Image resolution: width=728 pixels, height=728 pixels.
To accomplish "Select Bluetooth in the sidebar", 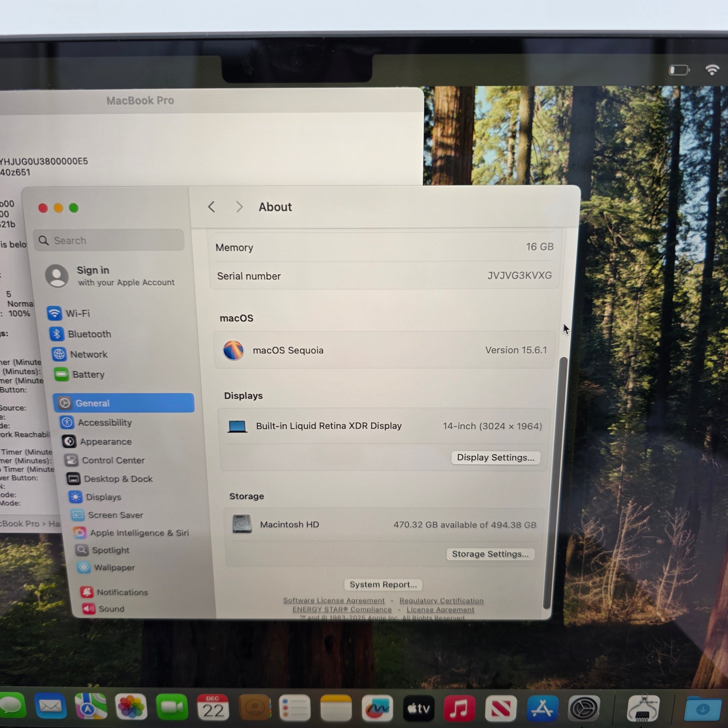I will (89, 334).
